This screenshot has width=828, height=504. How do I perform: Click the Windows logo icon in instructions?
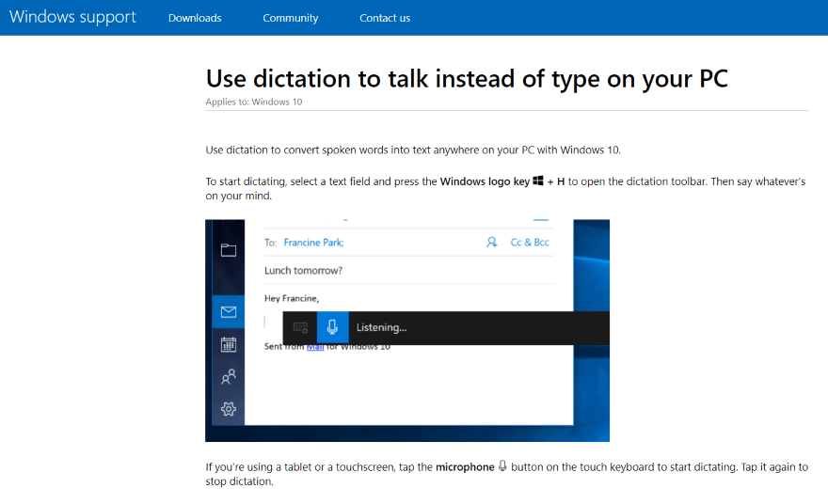click(538, 181)
